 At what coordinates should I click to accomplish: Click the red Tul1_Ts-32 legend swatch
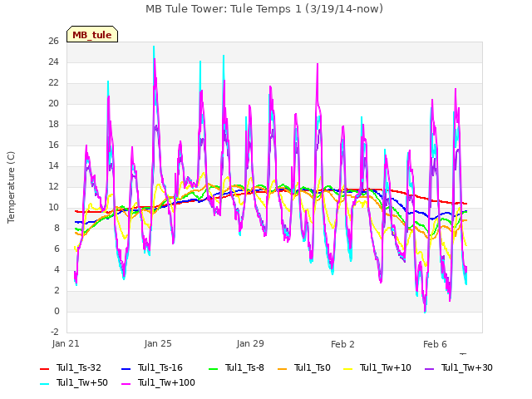44,368
